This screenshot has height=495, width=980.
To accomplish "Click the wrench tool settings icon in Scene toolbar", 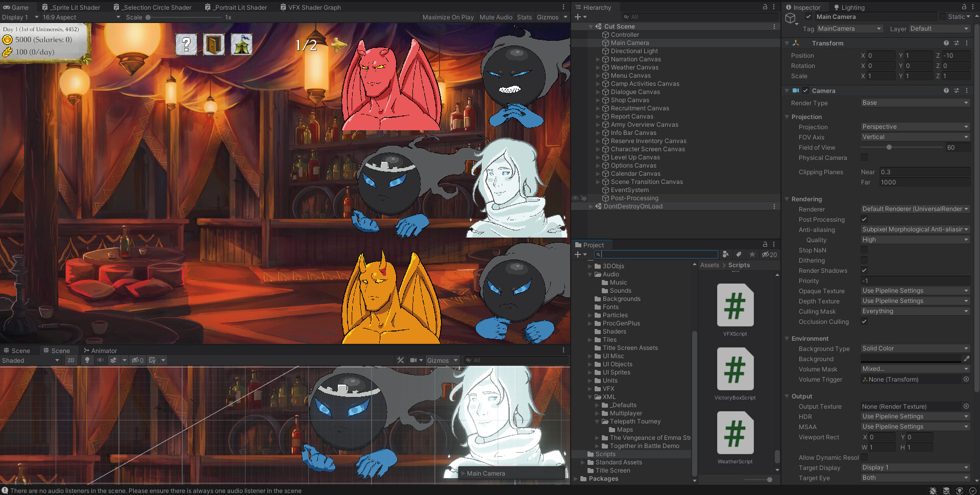I will tap(401, 360).
